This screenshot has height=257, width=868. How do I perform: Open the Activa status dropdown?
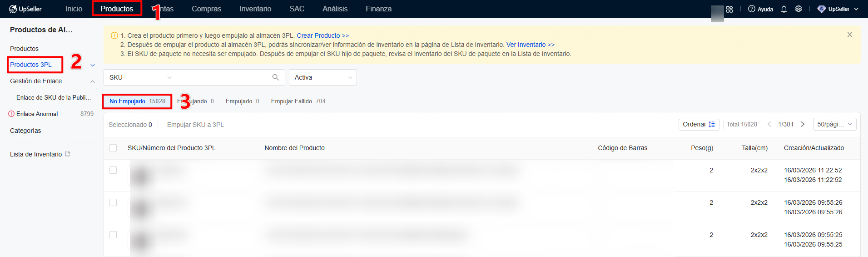pyautogui.click(x=322, y=77)
